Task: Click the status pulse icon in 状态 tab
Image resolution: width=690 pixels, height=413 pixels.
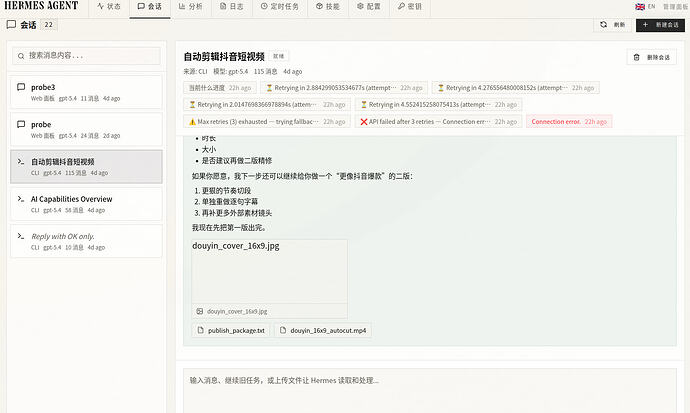Action: (100, 6)
